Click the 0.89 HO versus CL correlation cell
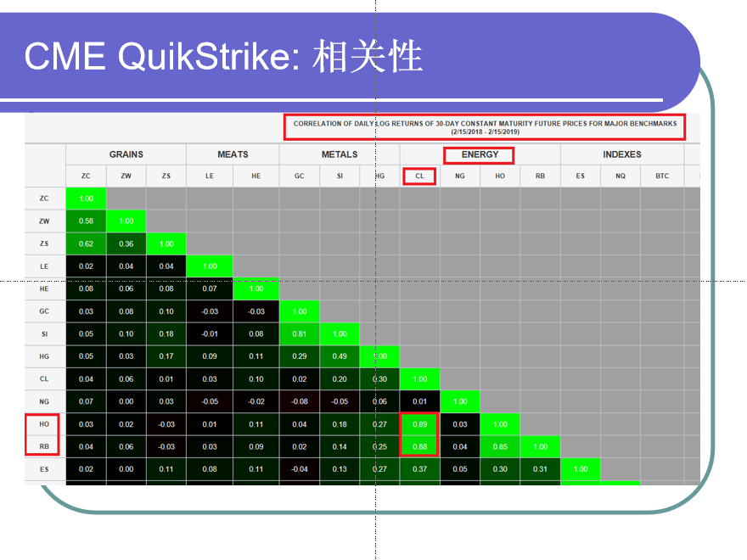 click(x=419, y=423)
